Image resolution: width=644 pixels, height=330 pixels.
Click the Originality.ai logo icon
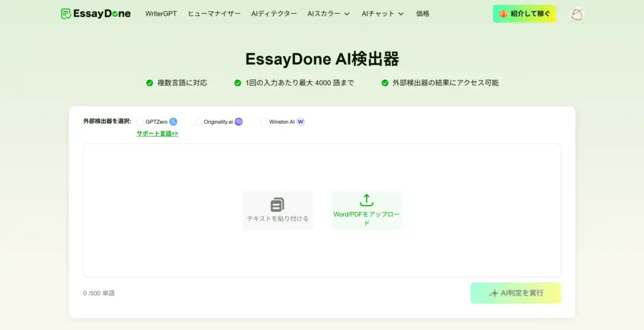[238, 122]
